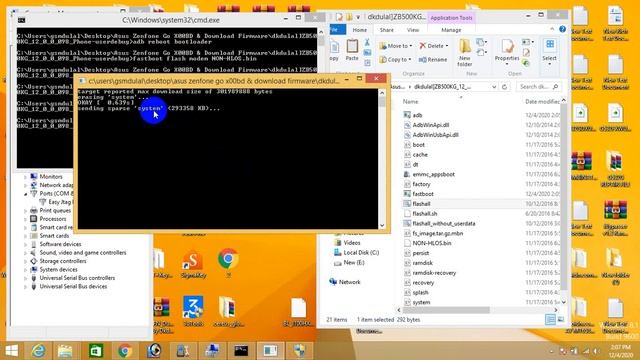640x360 pixels.
Task: Click the Explorer search box
Action: coord(539,87)
